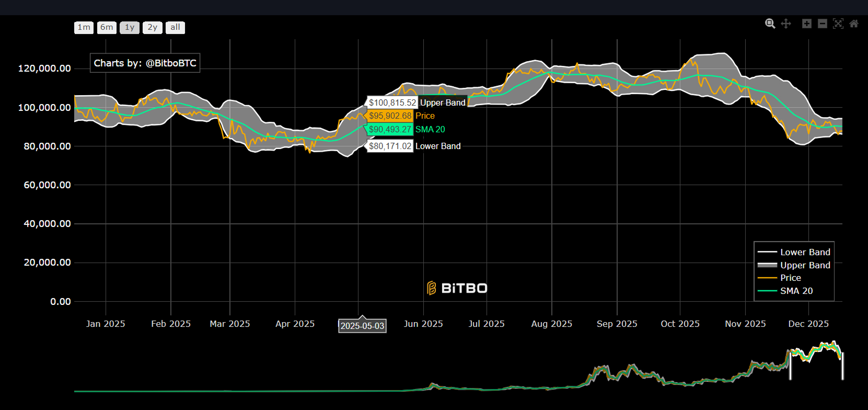
Task: Select the 6m time range button
Action: point(107,28)
